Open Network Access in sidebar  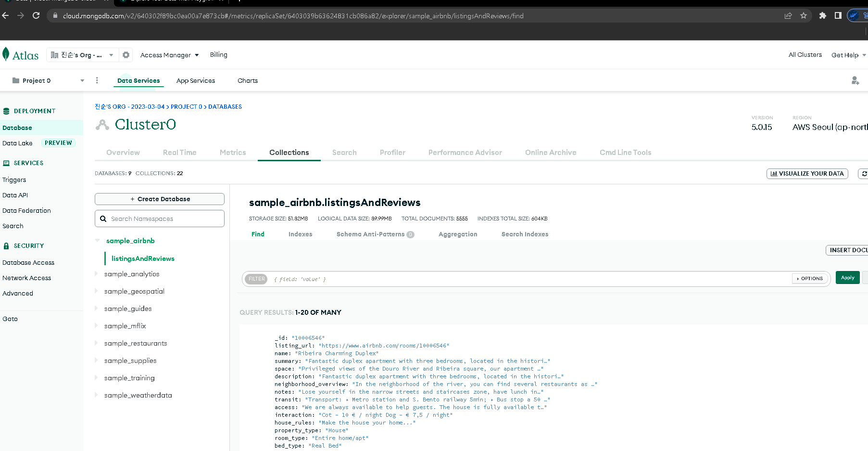tap(26, 278)
